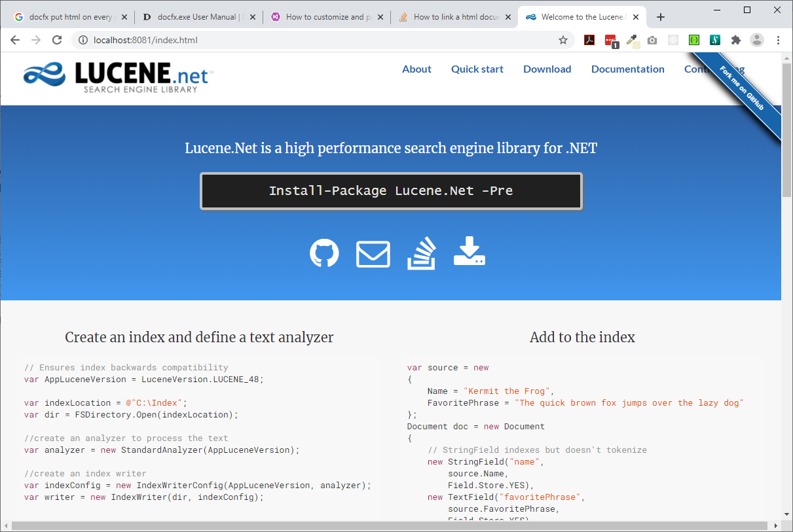Viewport: 793px width, 532px height.
Task: Click the 'StringField indexes but doesn't tokenize' comment
Action: pos(538,450)
